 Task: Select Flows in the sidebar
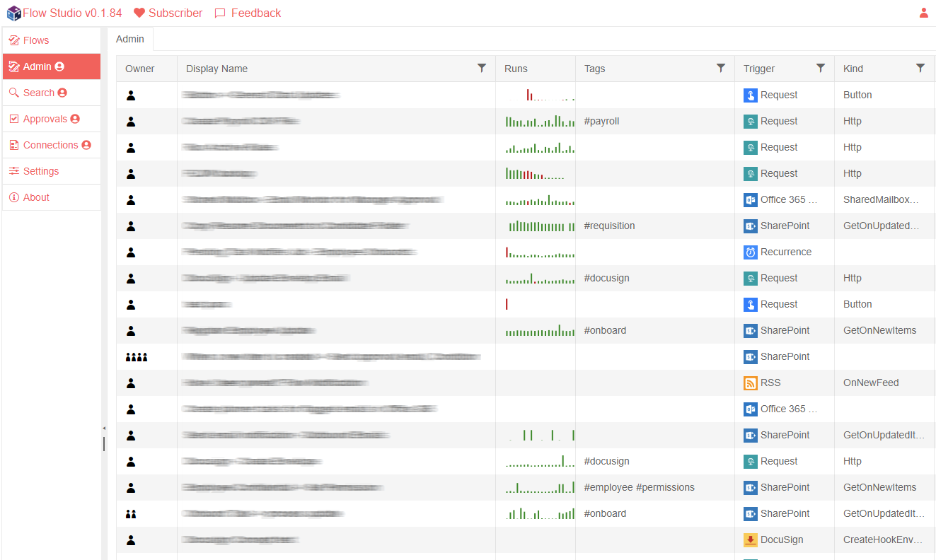(x=36, y=40)
